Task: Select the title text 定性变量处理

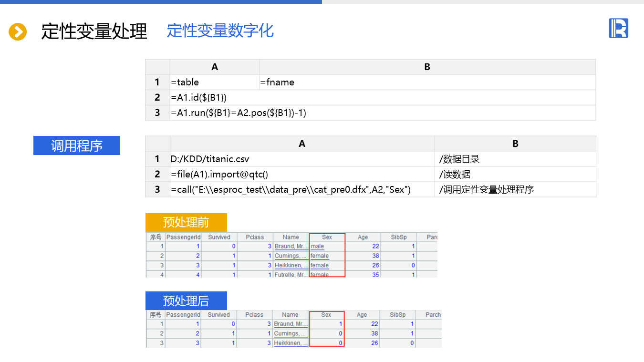Action: point(94,31)
